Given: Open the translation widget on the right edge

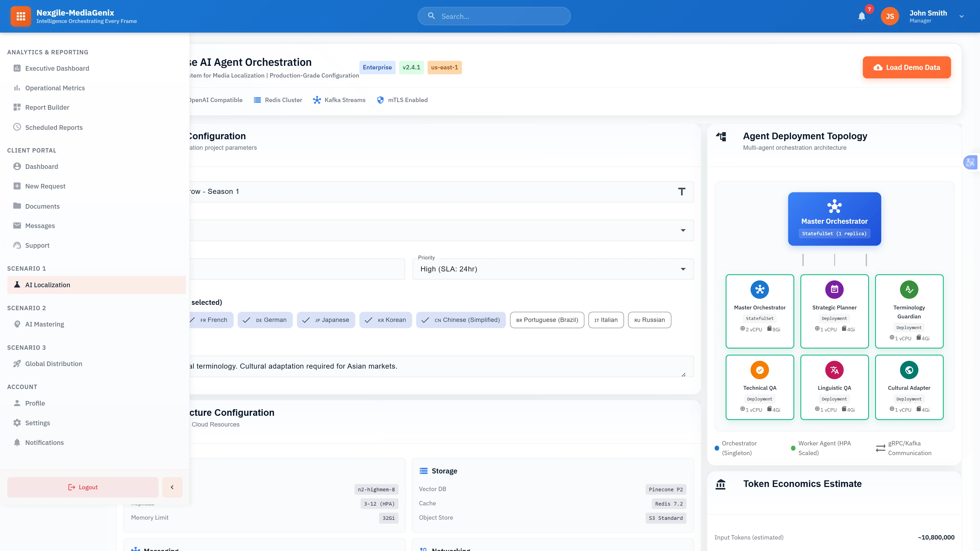Looking at the screenshot, I should click(x=970, y=162).
